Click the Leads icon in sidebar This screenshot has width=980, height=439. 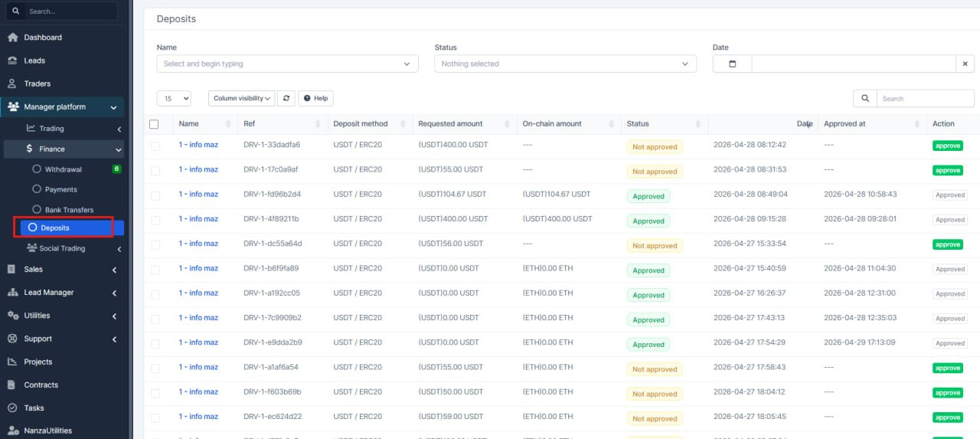(12, 61)
